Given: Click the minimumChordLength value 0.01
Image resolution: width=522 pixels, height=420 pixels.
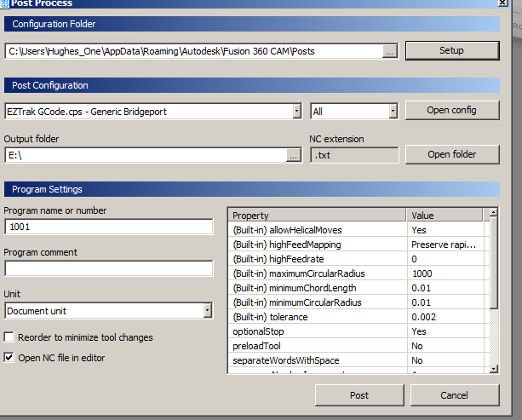Looking at the screenshot, I should click(x=445, y=288).
